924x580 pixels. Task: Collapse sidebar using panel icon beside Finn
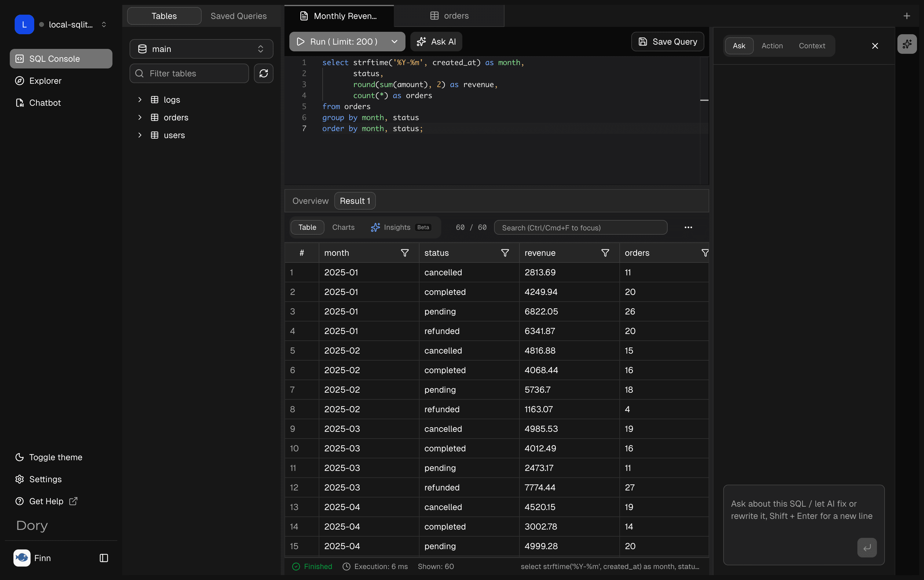click(x=104, y=558)
